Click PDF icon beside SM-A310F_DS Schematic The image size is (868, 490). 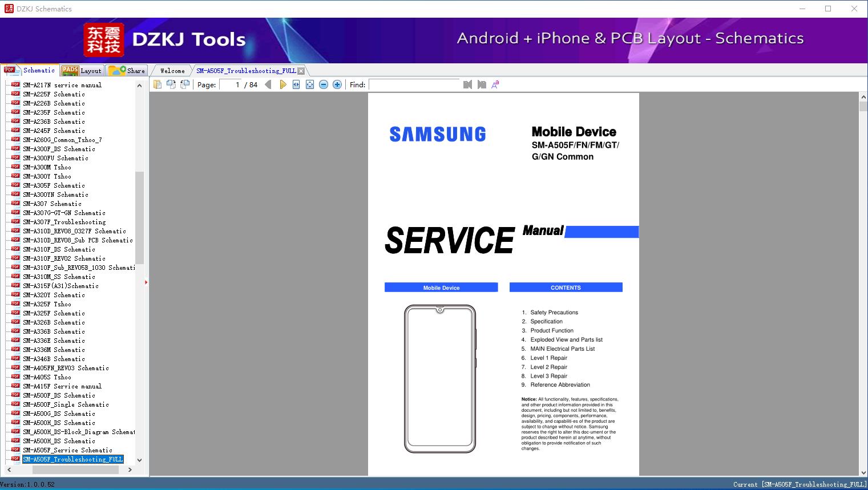click(x=15, y=249)
